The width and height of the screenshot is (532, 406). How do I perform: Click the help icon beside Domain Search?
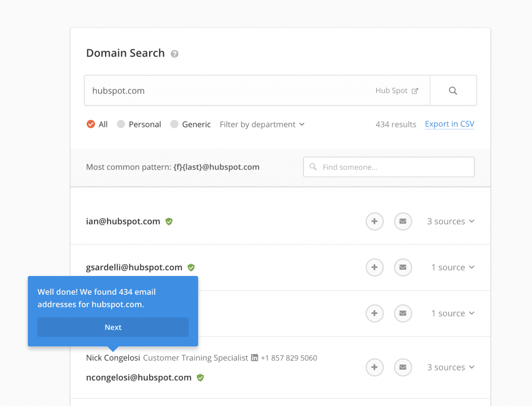click(x=175, y=54)
